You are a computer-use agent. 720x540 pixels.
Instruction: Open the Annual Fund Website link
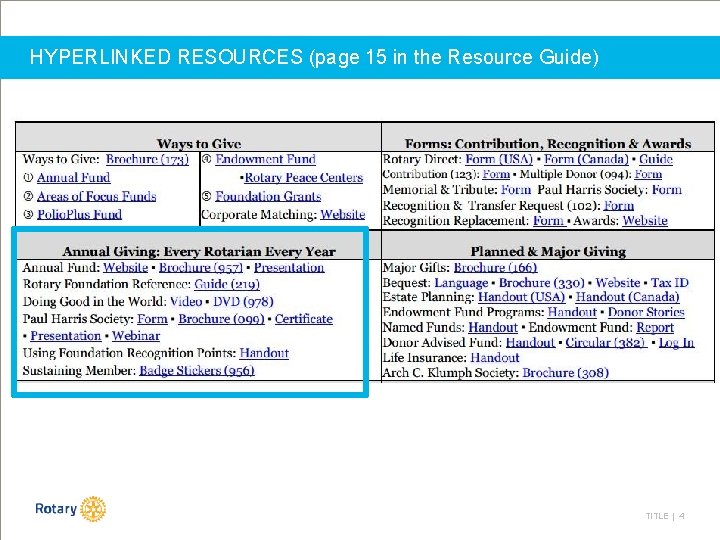coord(125,268)
